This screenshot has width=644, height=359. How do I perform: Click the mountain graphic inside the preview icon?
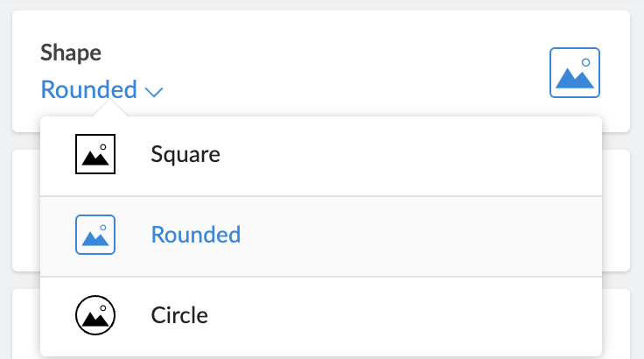[574, 79]
